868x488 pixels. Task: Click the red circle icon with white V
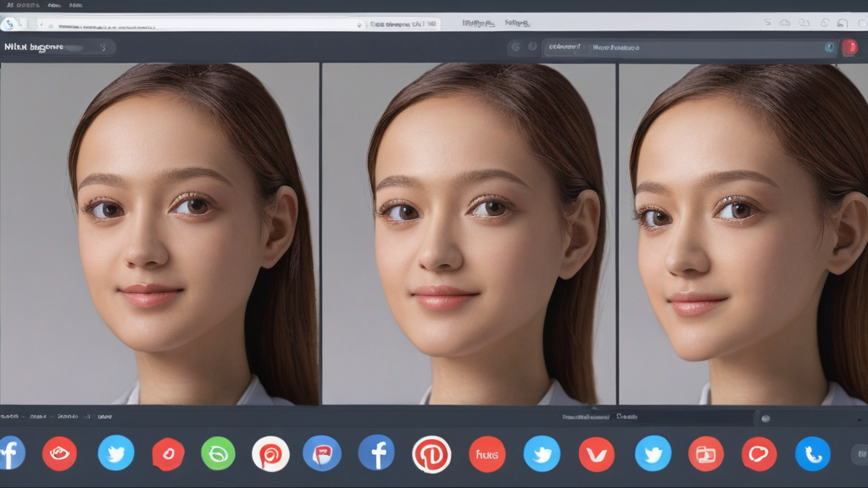click(597, 454)
